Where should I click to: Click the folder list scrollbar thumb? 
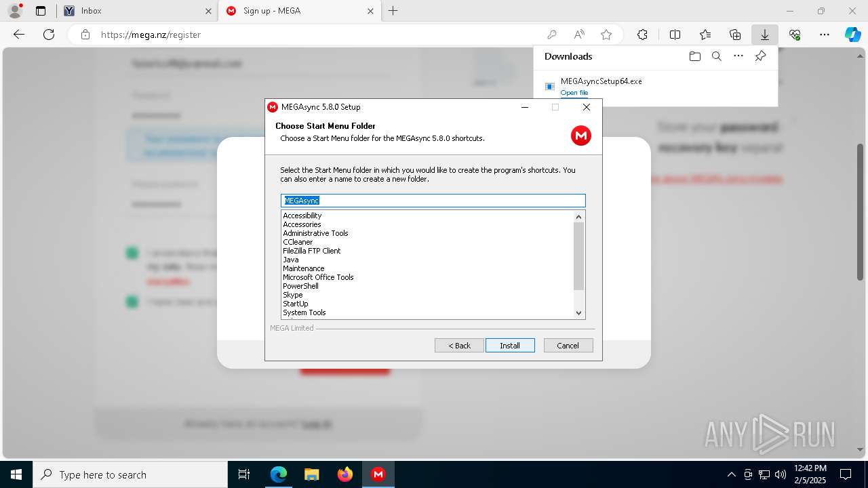point(578,256)
